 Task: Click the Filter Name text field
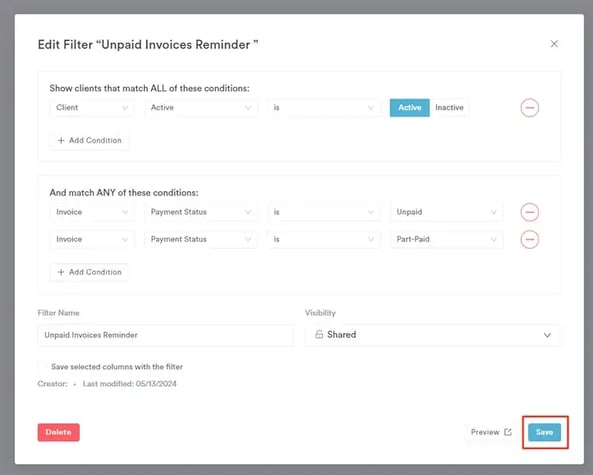point(165,335)
